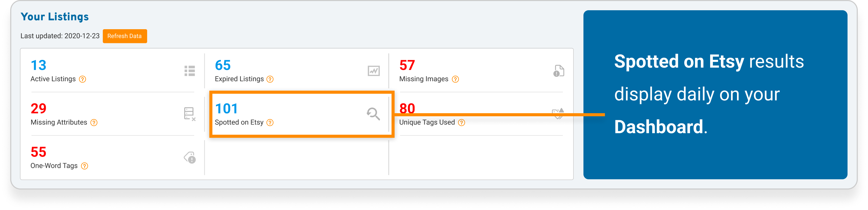Click the Your Listings heading
Screen dimensions: 868x210
coord(55,16)
